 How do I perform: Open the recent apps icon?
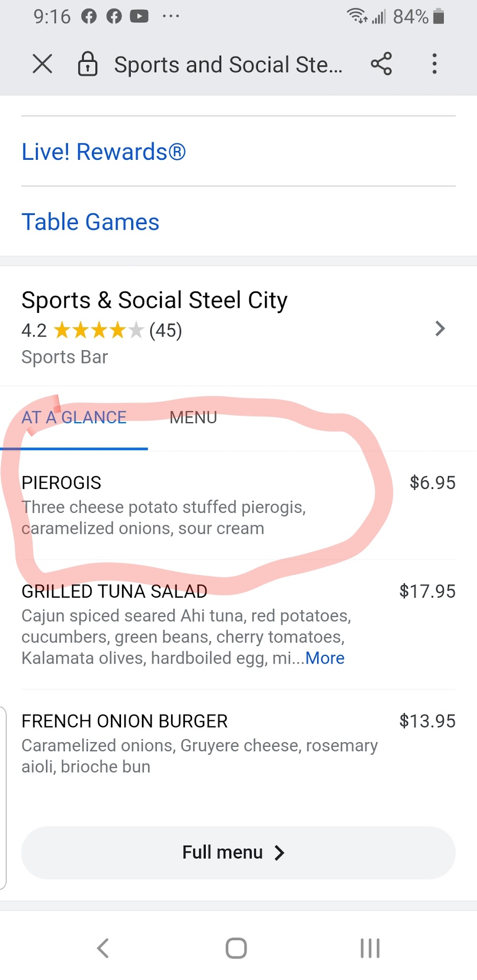pos(370,948)
